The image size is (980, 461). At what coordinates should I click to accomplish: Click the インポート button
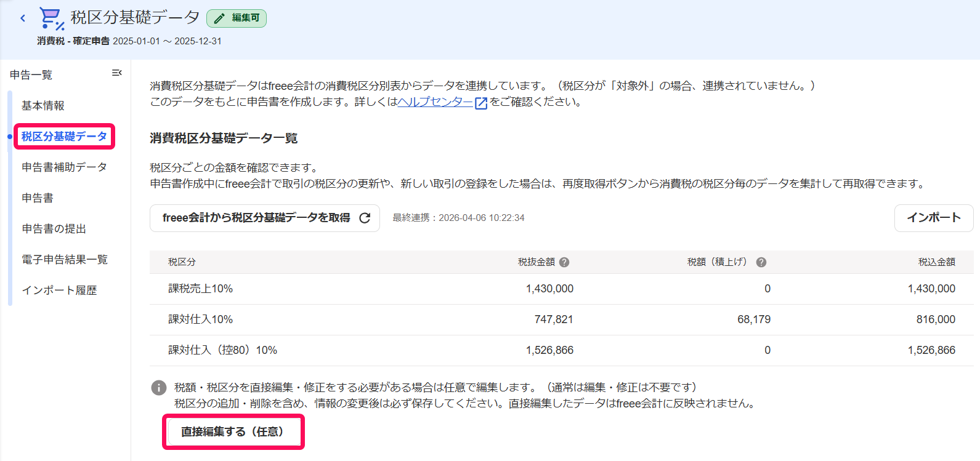point(934,218)
